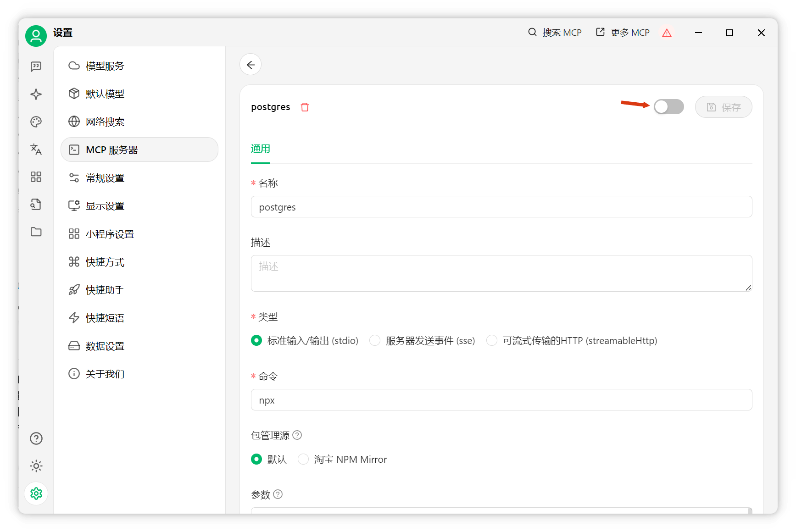Image resolution: width=796 pixels, height=532 pixels.
Task: Open the files folder sidebar icon
Action: [x=36, y=232]
